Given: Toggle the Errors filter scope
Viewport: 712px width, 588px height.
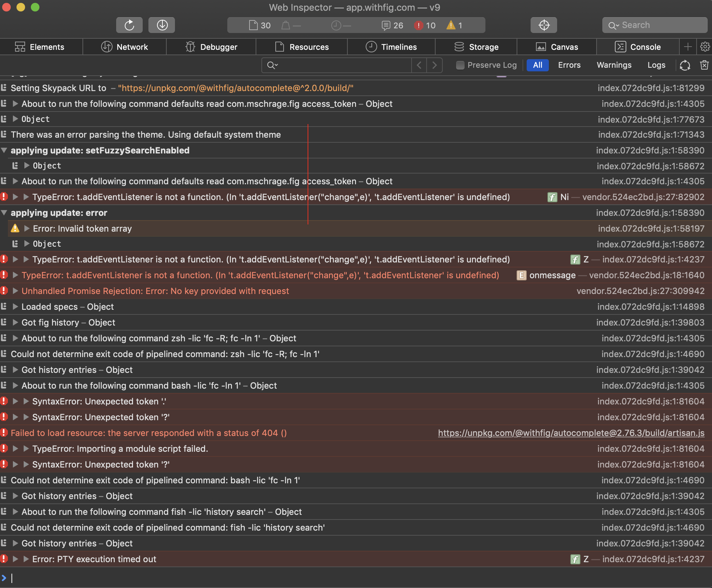Looking at the screenshot, I should 569,65.
